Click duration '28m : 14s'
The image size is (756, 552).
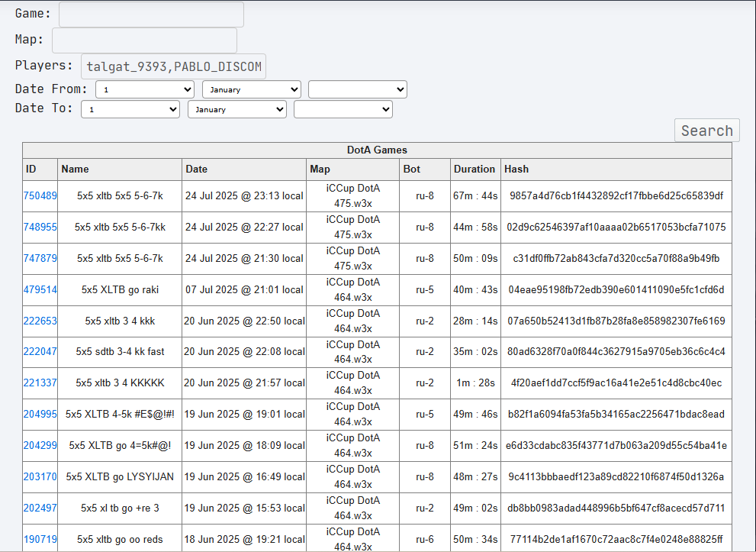pyautogui.click(x=475, y=321)
